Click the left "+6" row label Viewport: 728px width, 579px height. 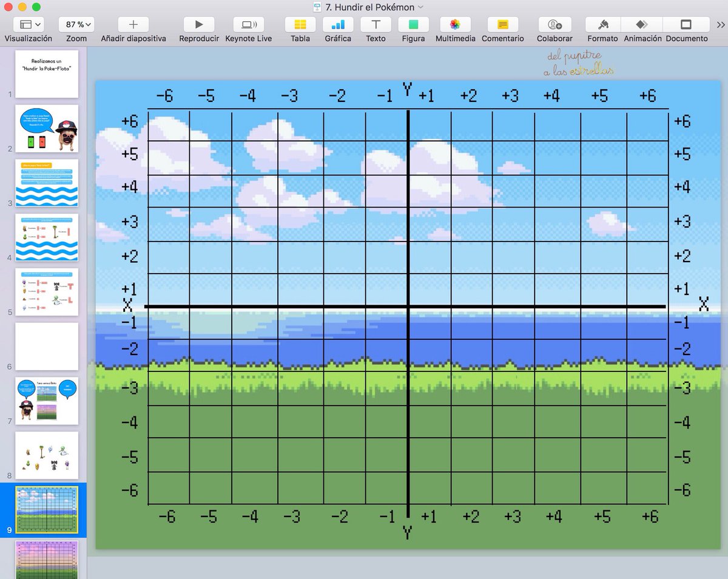pyautogui.click(x=130, y=121)
